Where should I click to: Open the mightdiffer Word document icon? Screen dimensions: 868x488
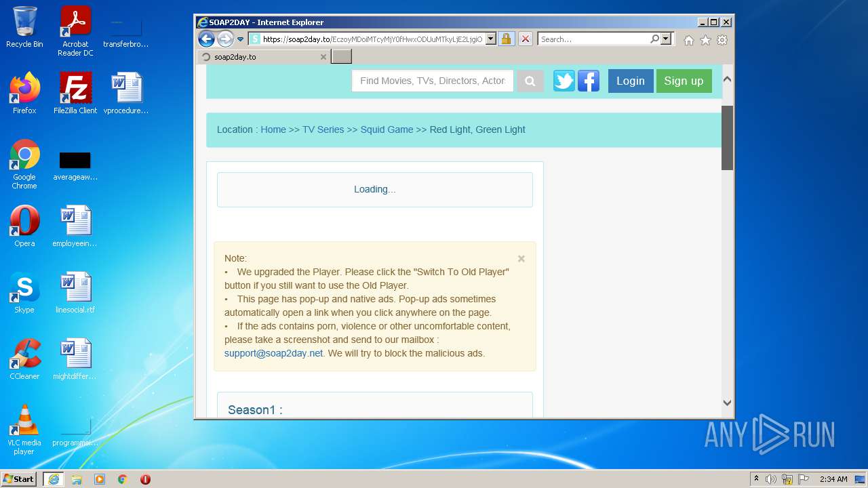tap(75, 359)
